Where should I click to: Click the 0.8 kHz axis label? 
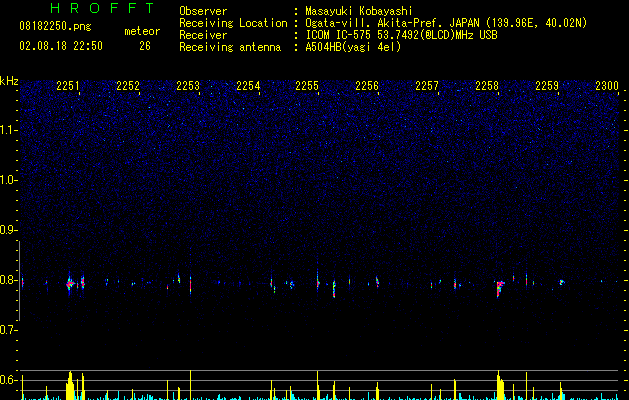click(7, 280)
